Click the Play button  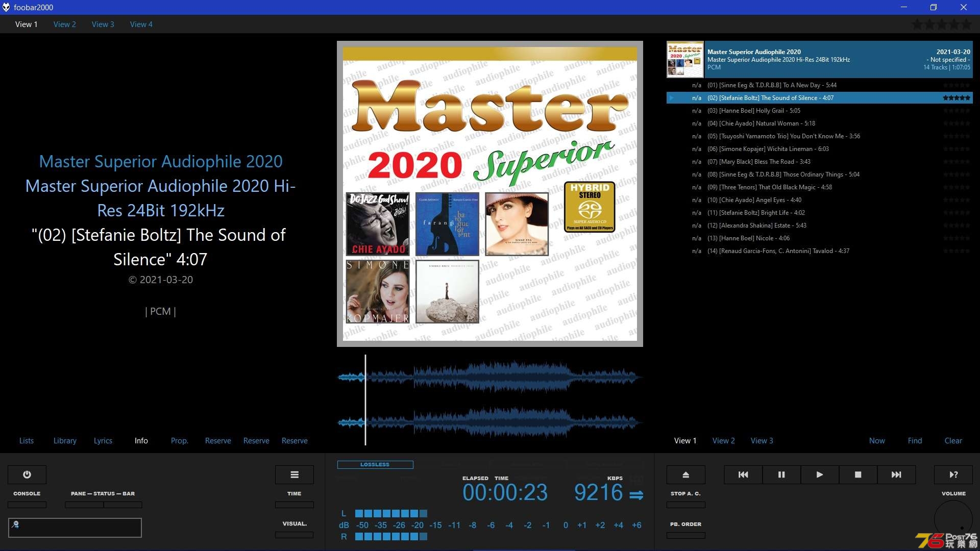click(x=820, y=474)
